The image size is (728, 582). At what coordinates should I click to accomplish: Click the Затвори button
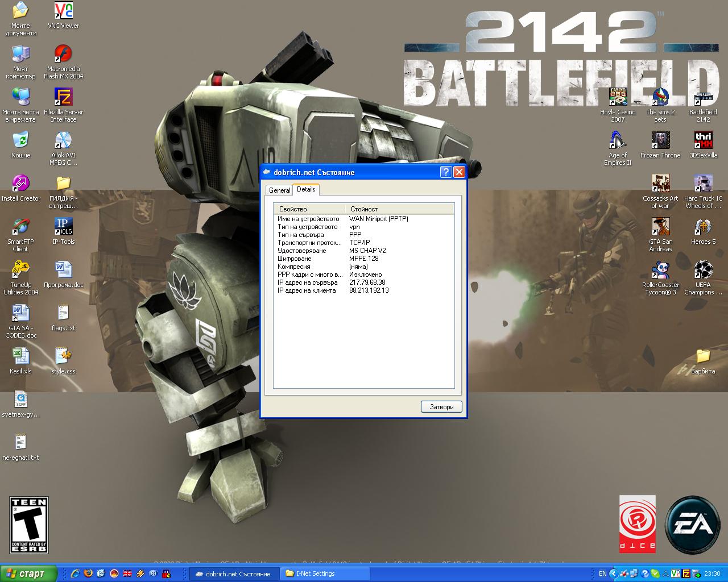[441, 407]
